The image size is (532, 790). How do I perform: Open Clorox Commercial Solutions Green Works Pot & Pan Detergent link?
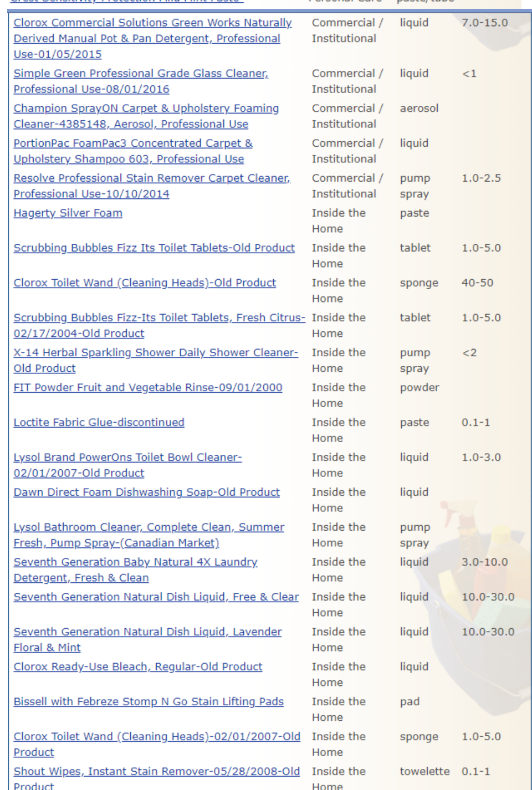pyautogui.click(x=152, y=23)
